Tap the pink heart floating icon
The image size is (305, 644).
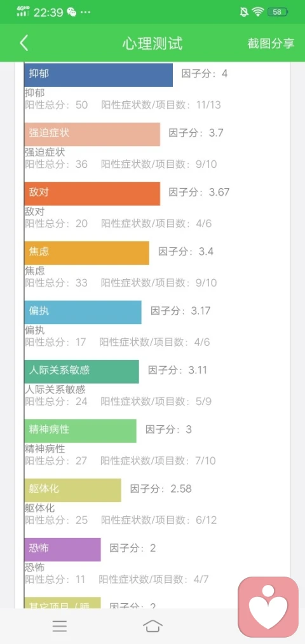click(x=268, y=607)
